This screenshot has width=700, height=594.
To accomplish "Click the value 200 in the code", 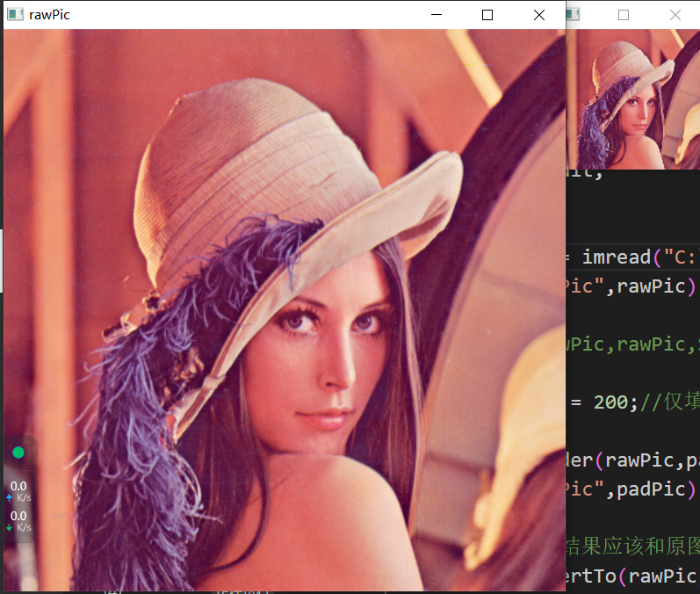I will click(x=610, y=402).
